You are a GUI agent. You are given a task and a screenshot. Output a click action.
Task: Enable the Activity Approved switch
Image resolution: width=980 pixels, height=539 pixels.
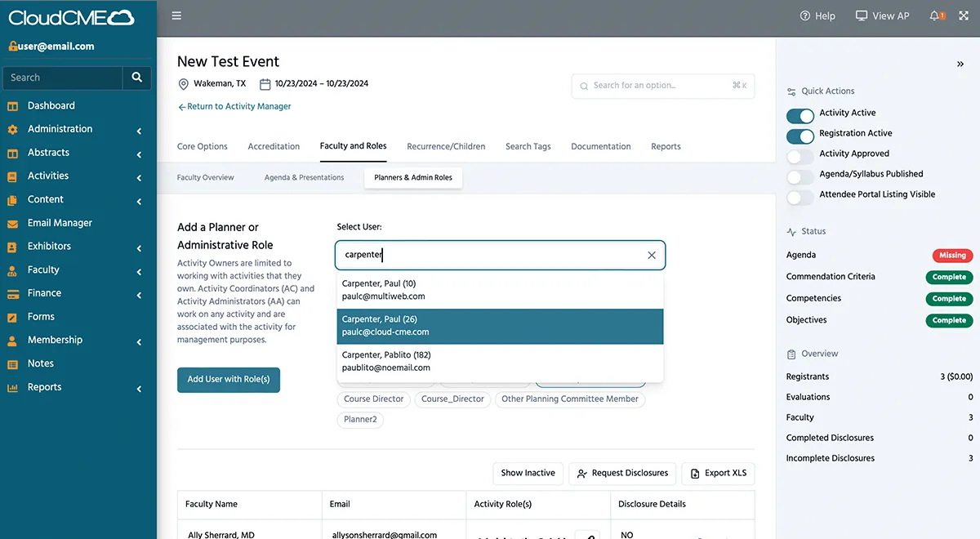800,154
